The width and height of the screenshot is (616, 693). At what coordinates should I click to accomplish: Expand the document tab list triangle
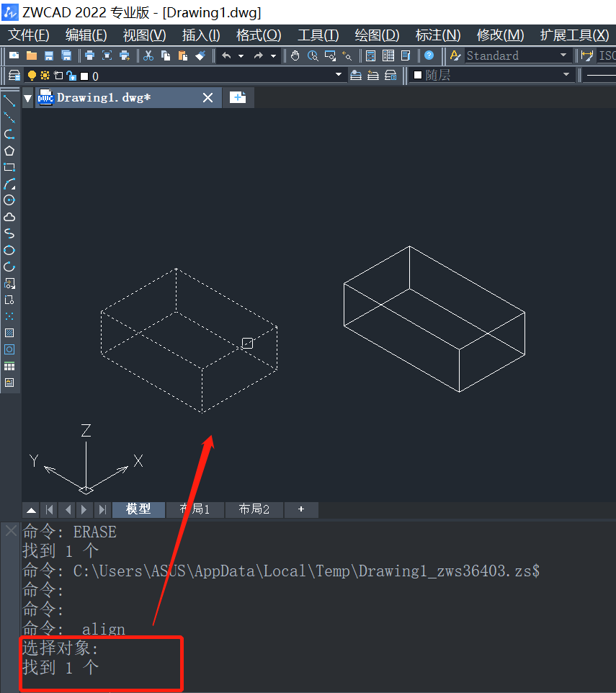[28, 98]
